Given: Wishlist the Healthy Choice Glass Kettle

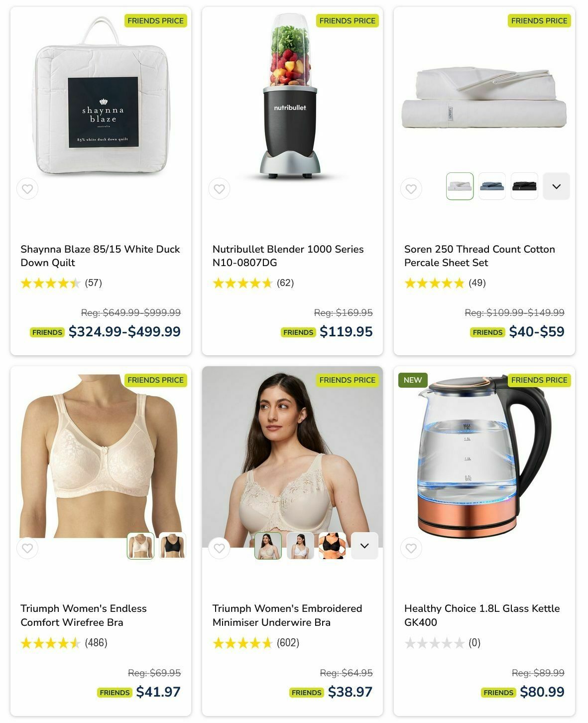Looking at the screenshot, I should 411,548.
